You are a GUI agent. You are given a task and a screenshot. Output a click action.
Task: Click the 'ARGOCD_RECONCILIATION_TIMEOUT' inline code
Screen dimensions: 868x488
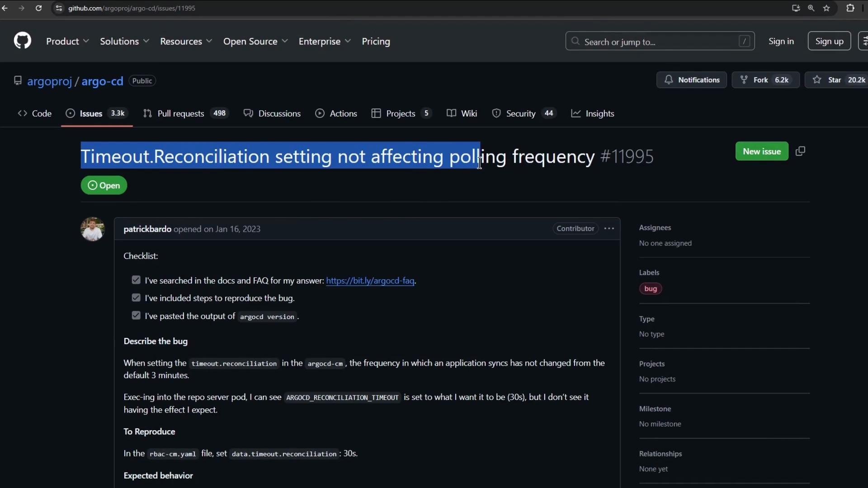(x=342, y=398)
